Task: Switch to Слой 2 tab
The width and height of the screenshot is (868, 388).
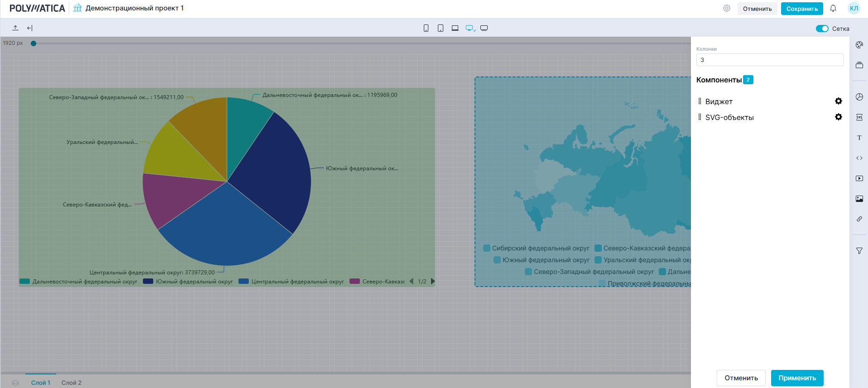Action: pyautogui.click(x=72, y=383)
